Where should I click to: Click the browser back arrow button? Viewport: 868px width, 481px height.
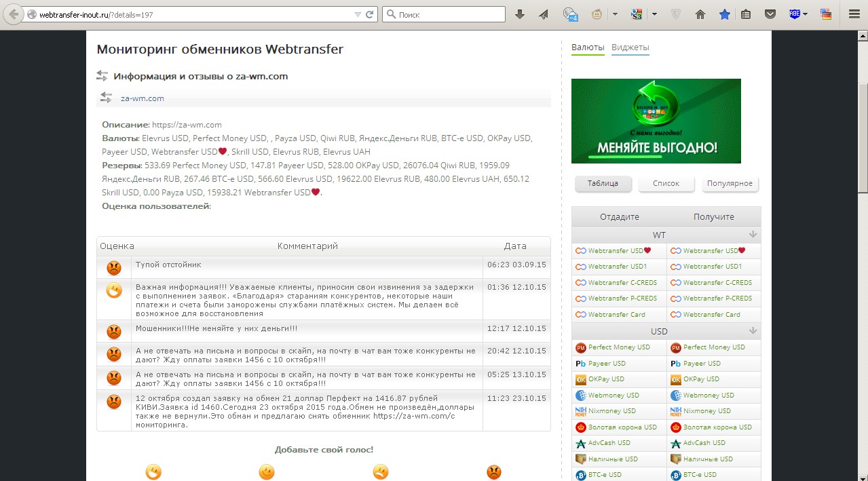[x=14, y=14]
